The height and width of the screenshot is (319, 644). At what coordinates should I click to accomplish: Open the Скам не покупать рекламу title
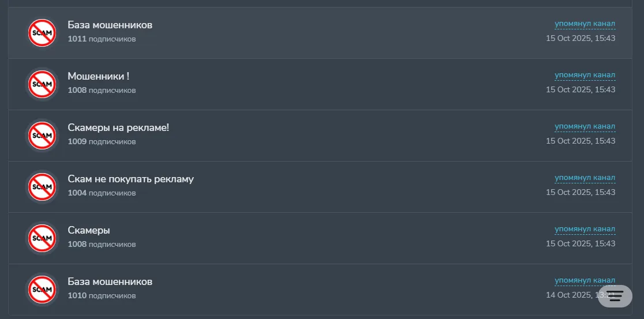pyautogui.click(x=130, y=179)
